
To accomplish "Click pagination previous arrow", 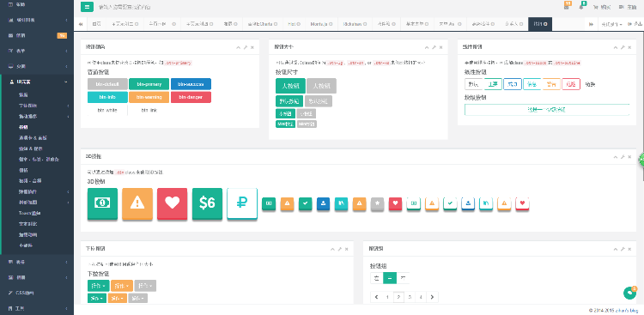I will (x=376, y=297).
